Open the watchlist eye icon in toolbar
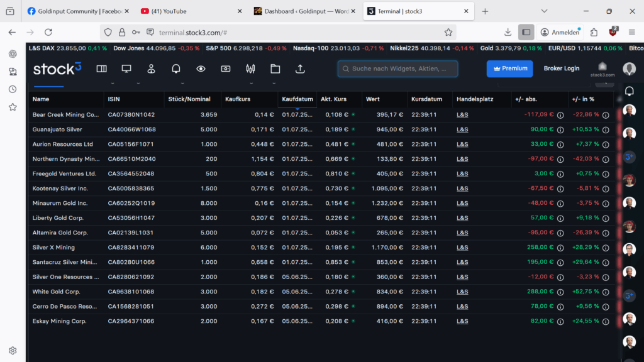644x362 pixels. 201,69
